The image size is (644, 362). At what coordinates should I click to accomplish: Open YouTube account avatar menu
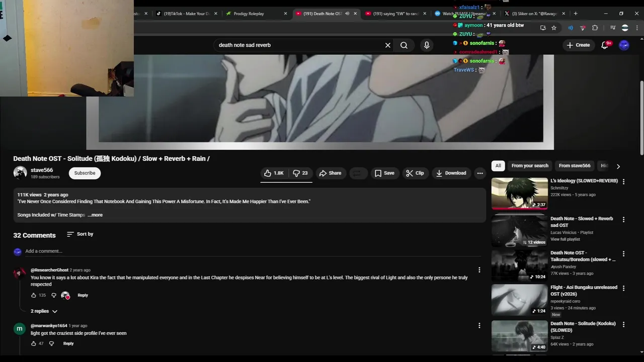click(624, 45)
